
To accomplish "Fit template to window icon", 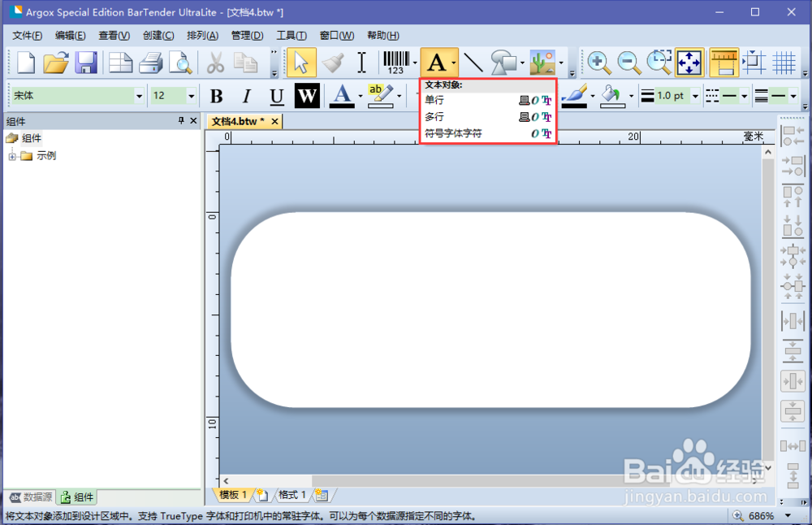I will click(x=689, y=63).
